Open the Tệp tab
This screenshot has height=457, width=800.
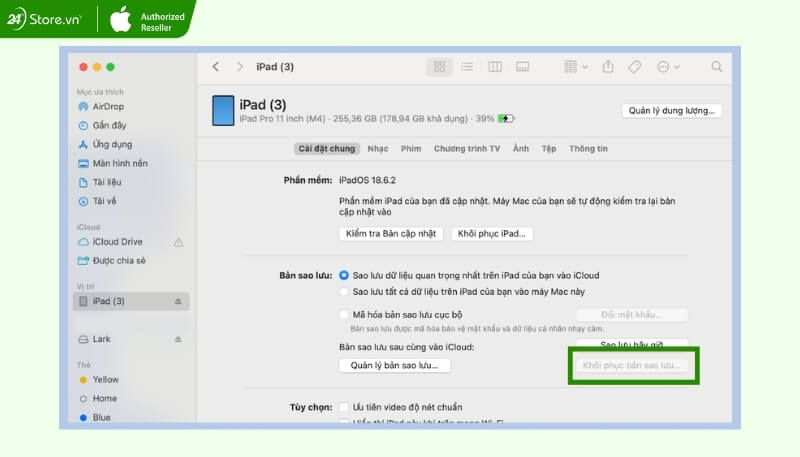tap(549, 148)
